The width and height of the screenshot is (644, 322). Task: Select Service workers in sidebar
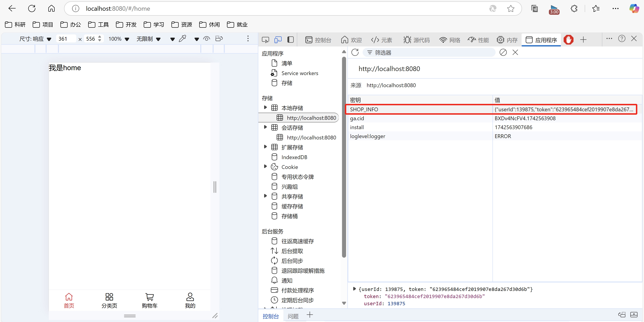300,73
